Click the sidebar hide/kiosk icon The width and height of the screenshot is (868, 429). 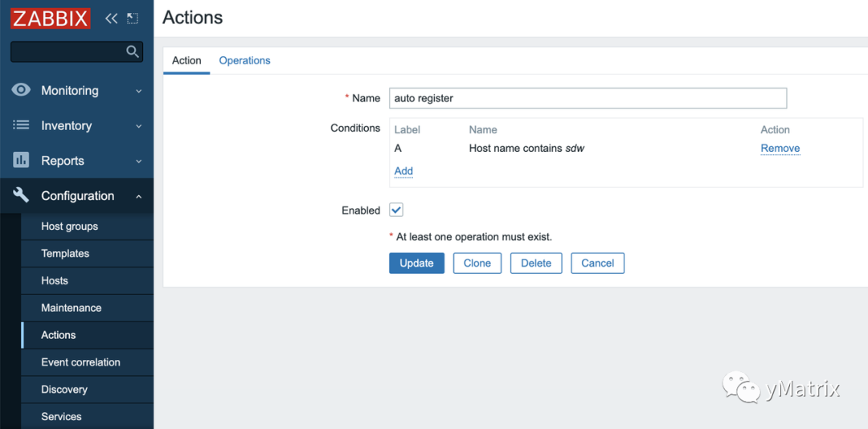[x=133, y=18]
